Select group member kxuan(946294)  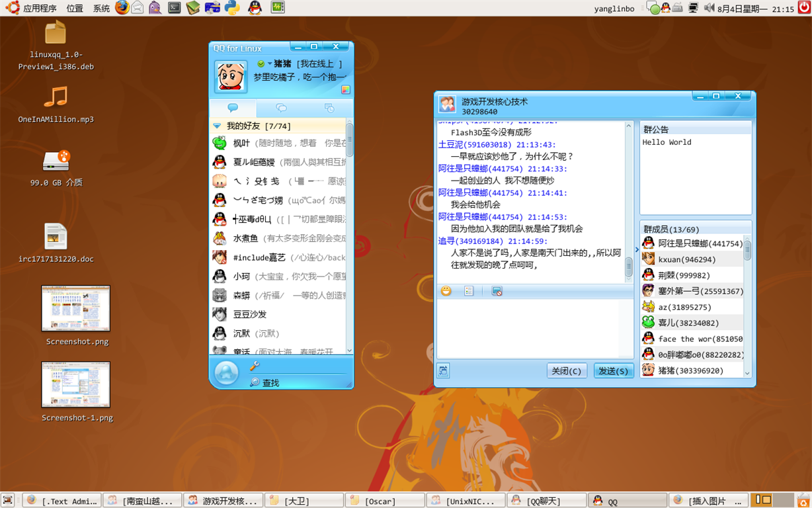point(693,259)
